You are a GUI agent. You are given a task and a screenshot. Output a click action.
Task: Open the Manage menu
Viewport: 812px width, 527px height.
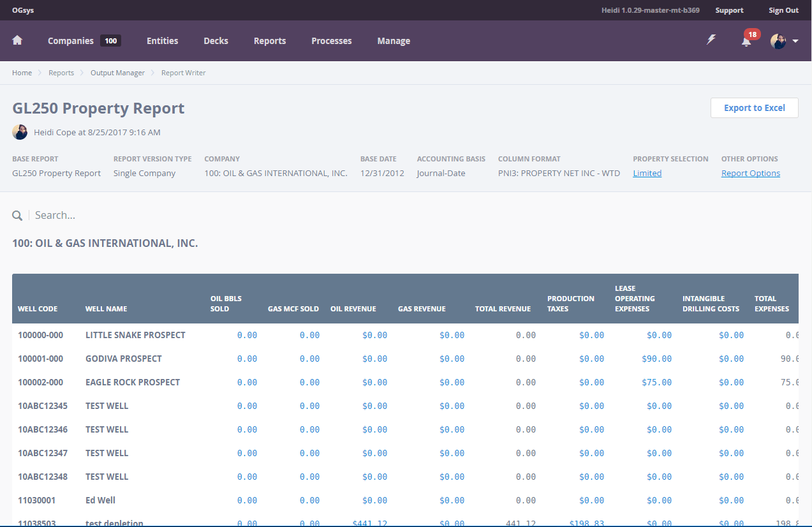tap(394, 41)
